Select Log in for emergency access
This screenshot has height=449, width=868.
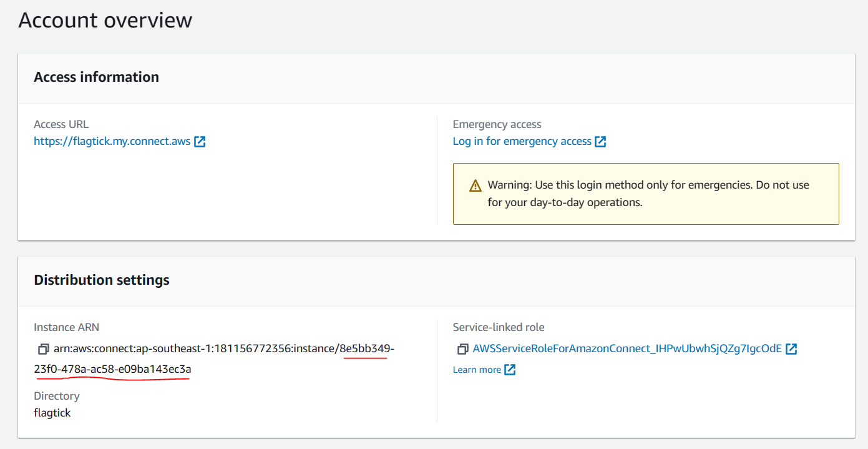[522, 142]
